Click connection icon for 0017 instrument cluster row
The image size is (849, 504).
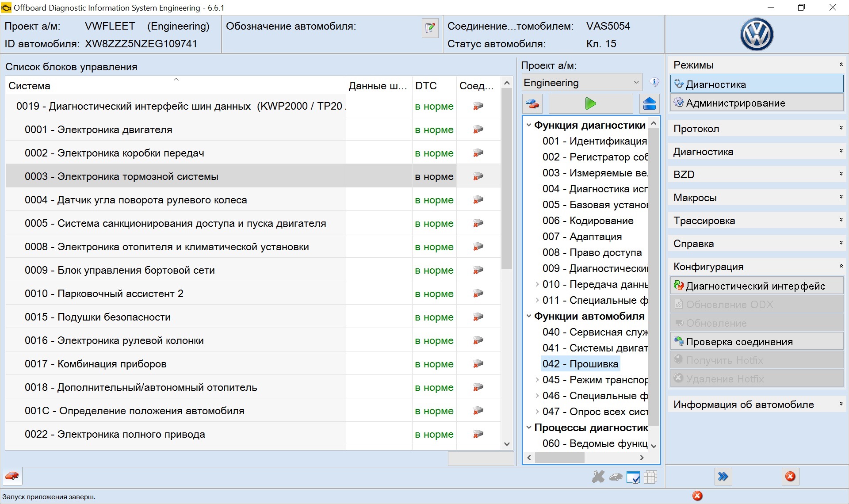(478, 364)
